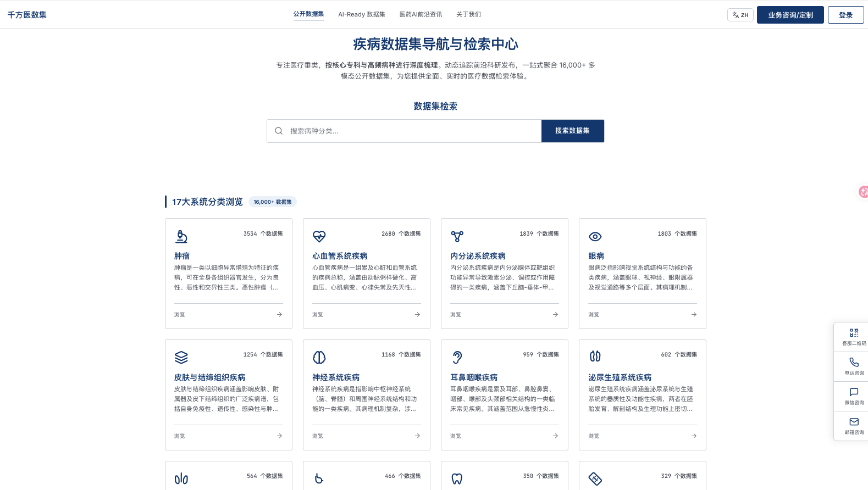Viewport: 868px width, 490px height.
Task: Open the 神经系统疾病 category title
Action: (x=336, y=377)
